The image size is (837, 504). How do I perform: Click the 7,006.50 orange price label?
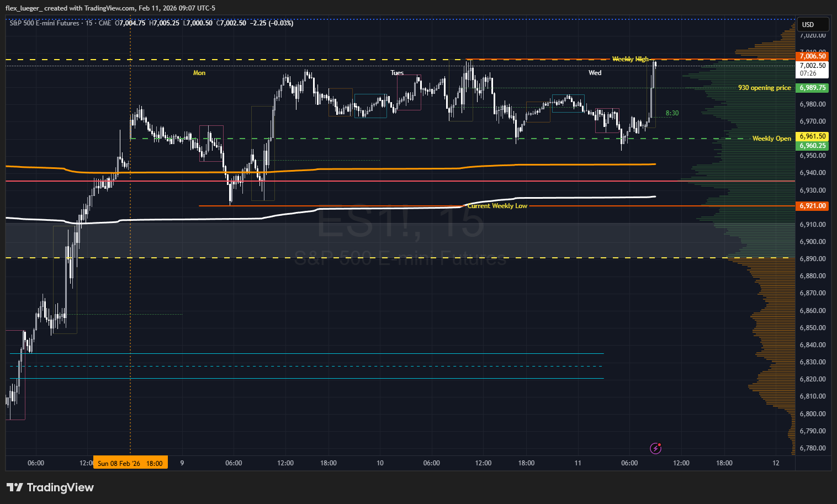(x=813, y=56)
